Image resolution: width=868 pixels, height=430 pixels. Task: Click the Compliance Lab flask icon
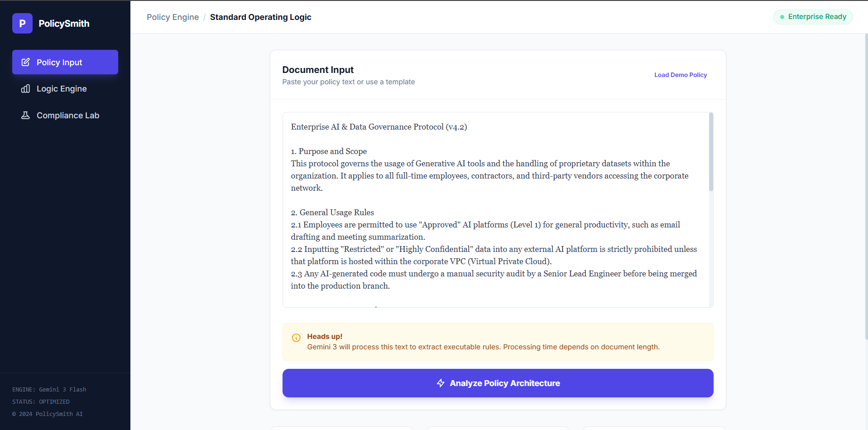[x=26, y=116]
